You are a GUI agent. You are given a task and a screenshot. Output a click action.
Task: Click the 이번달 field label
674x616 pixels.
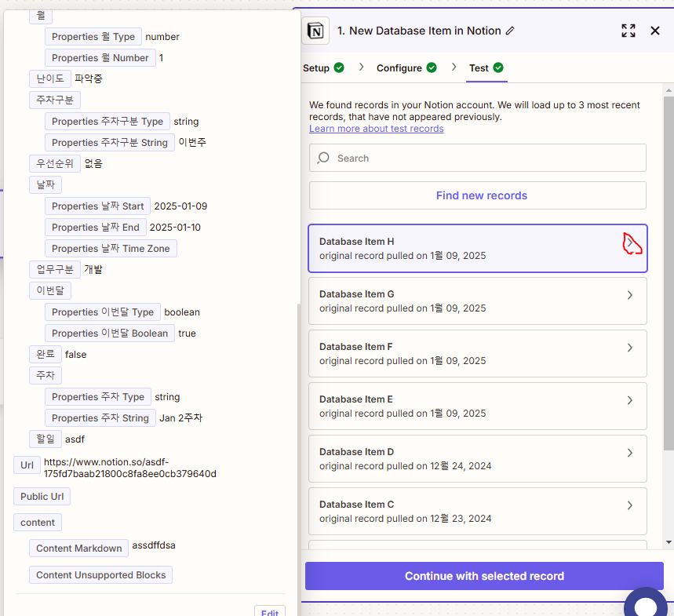pos(50,290)
